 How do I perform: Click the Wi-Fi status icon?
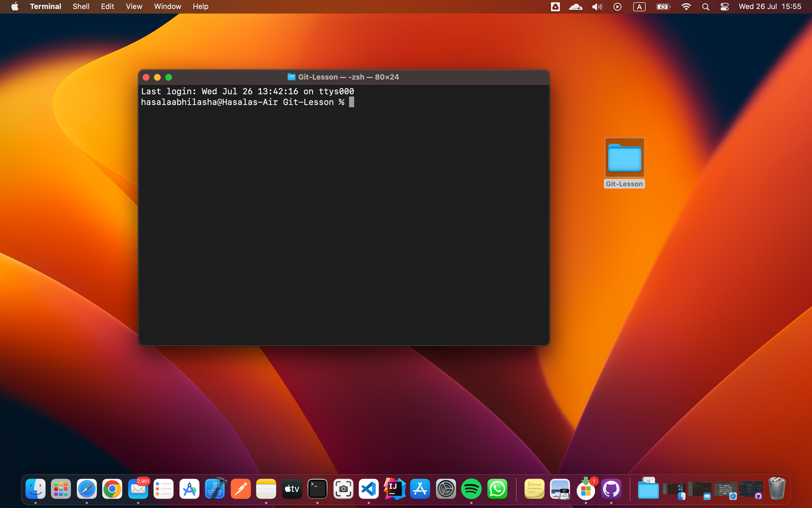click(x=686, y=7)
